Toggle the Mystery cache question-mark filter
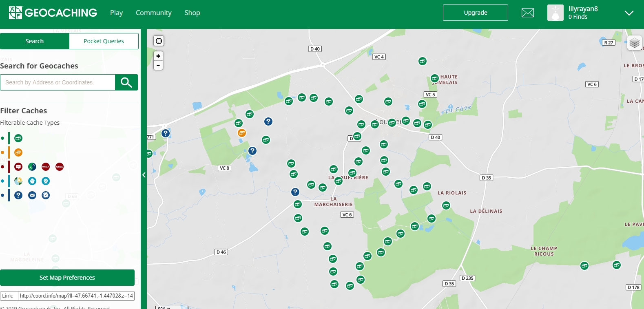 (x=18, y=195)
